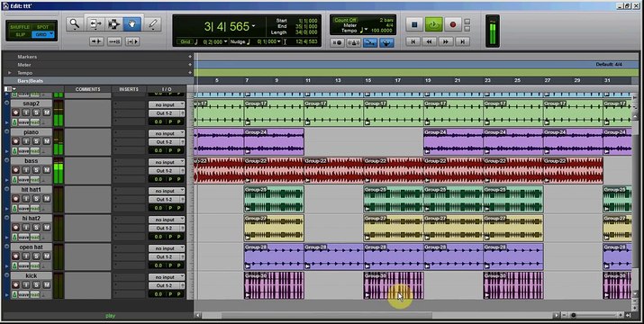This screenshot has height=324, width=644.
Task: Click tempo value 100.0000
Action: pos(381,31)
